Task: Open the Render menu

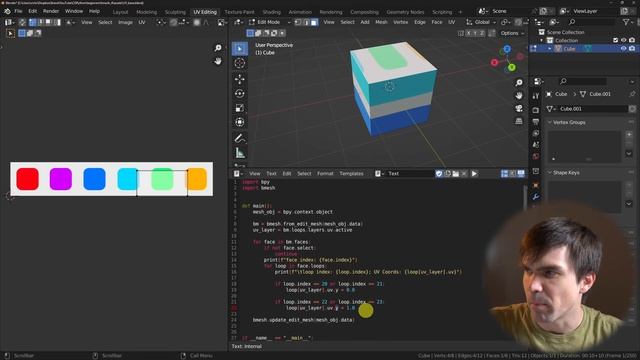Action: (51, 11)
